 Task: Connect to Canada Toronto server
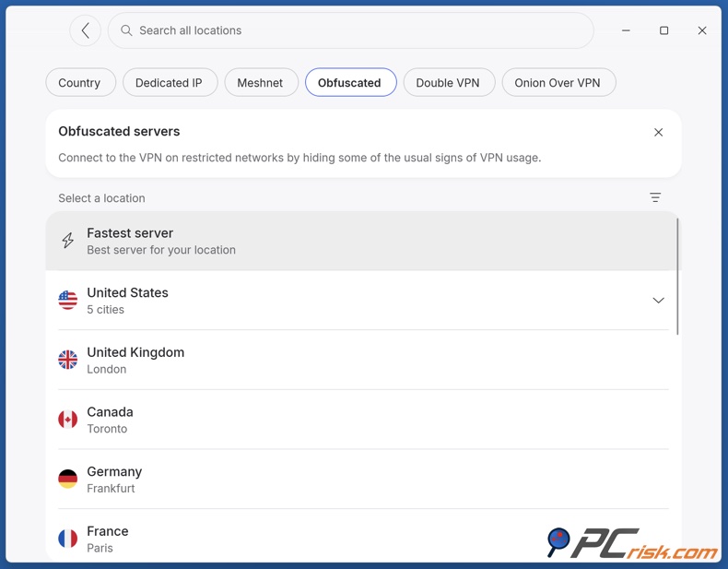click(x=361, y=420)
